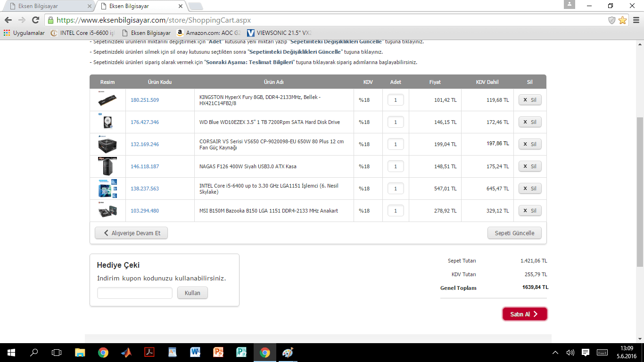This screenshot has height=362, width=644.
Task: Close the active Eksen Bilgisayar tab
Action: tap(180, 6)
